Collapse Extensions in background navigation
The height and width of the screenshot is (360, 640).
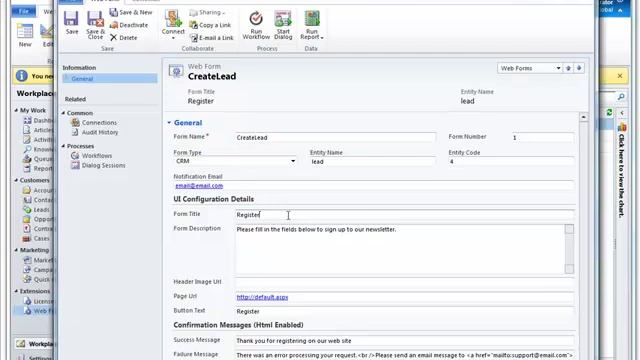(16, 291)
